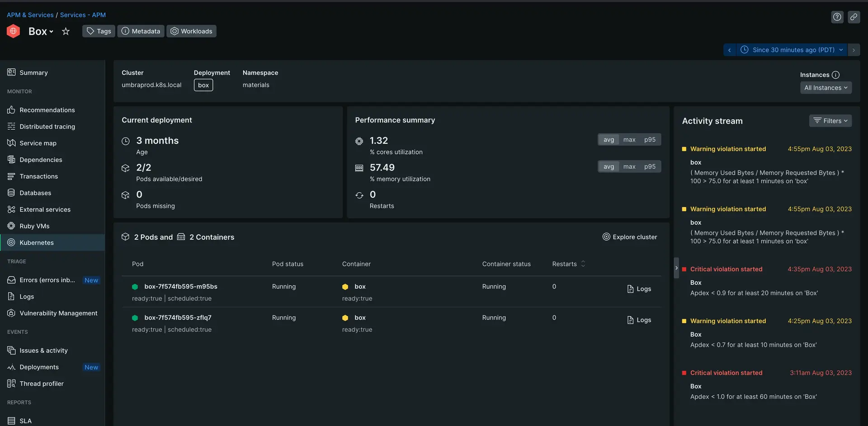Select max for cores utilization
Image resolution: width=868 pixels, height=426 pixels.
click(629, 140)
